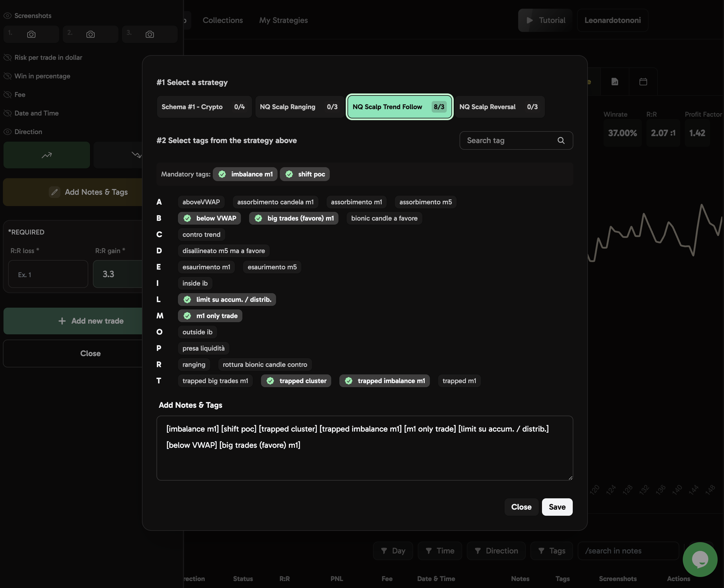Focus the R:R loss input field

click(48, 274)
